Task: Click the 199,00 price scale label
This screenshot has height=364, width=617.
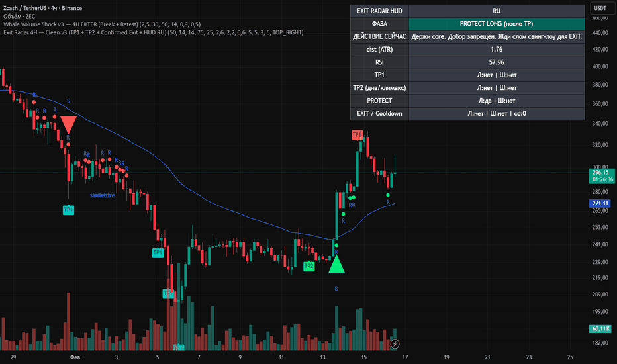Action: point(600,312)
